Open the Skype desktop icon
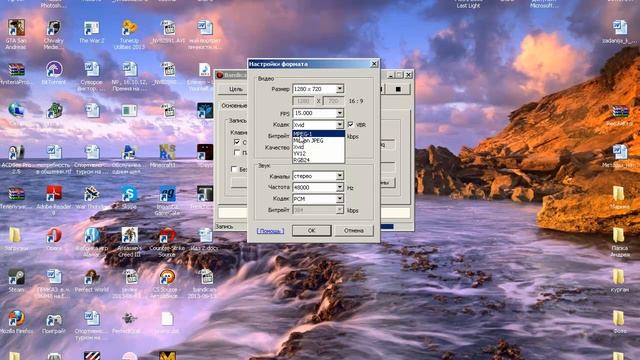This screenshot has height=360, width=640. (x=129, y=197)
